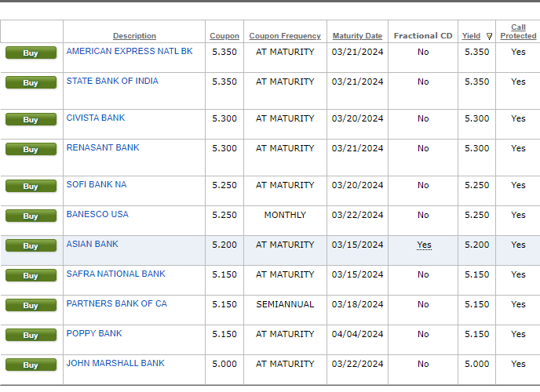Open CIVISTA BANK details link

tap(96, 118)
